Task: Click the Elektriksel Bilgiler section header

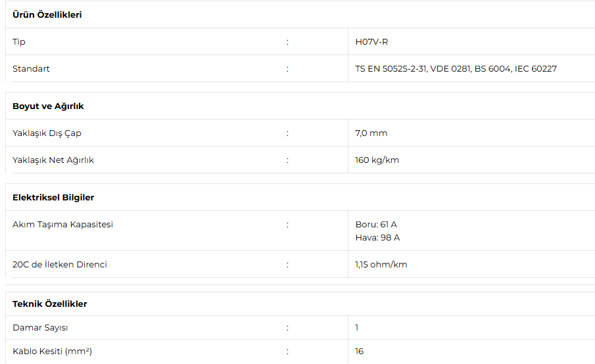Action: (x=53, y=198)
